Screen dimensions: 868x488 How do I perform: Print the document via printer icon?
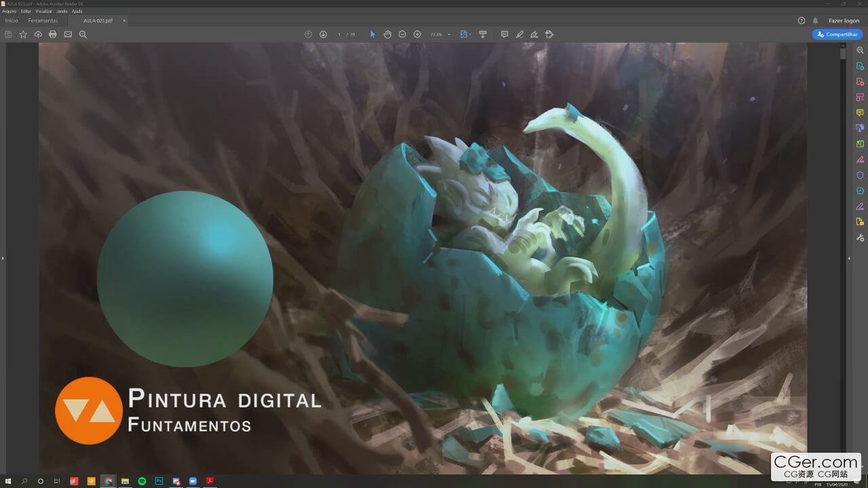pyautogui.click(x=53, y=35)
